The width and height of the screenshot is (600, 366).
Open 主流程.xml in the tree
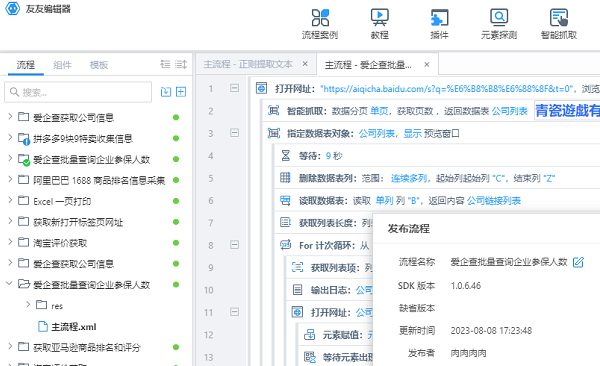tap(74, 327)
